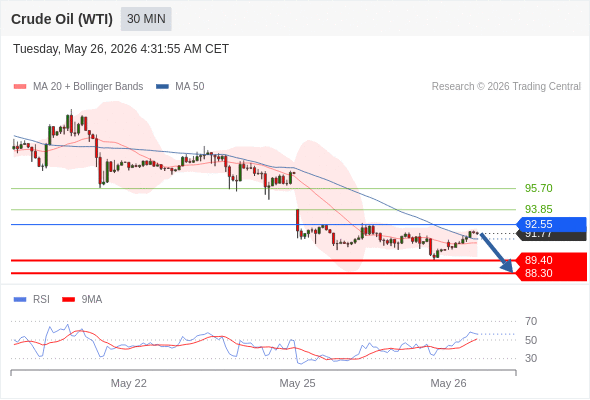Click the MA 20 + Bollinger Bands red swatch
The width and height of the screenshot is (590, 400).
tap(20, 87)
